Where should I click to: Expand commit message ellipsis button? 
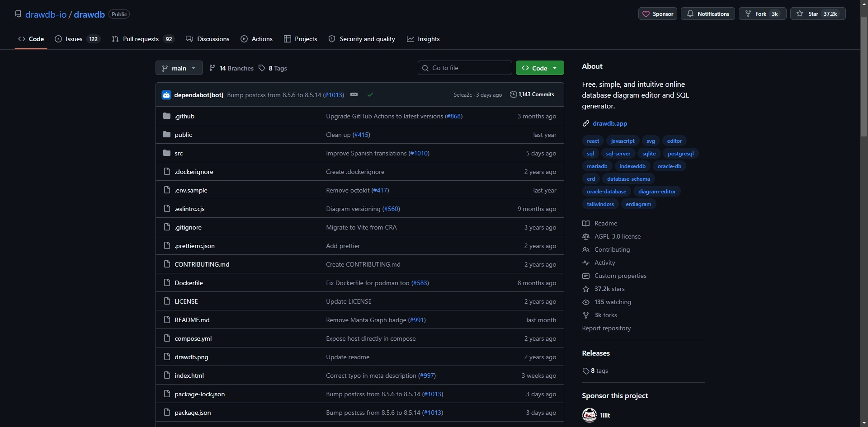point(354,94)
